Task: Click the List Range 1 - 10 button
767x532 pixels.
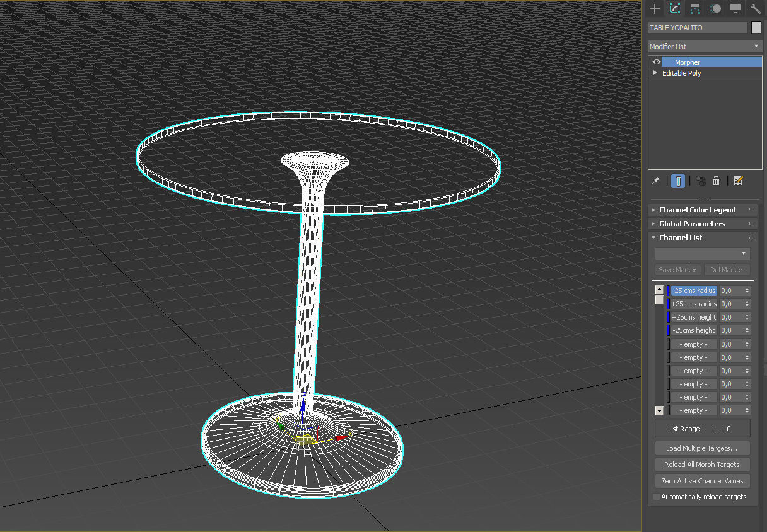Action: pos(702,429)
